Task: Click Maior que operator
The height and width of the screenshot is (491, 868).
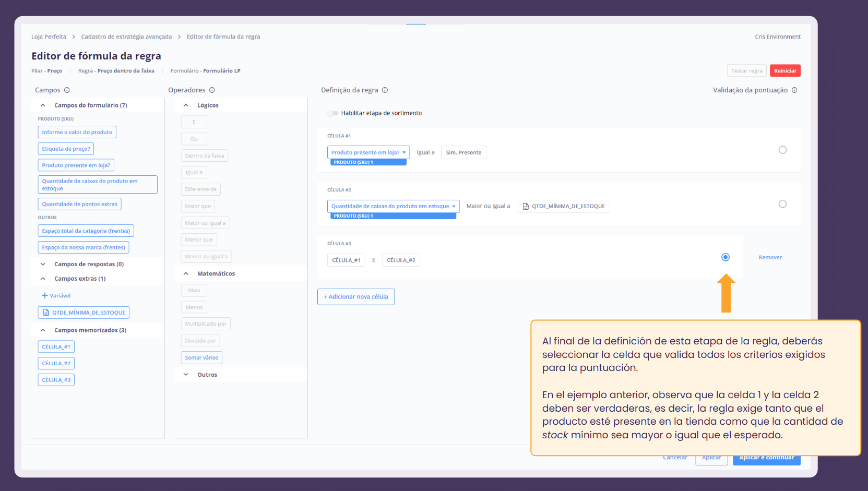Action: [x=198, y=206]
